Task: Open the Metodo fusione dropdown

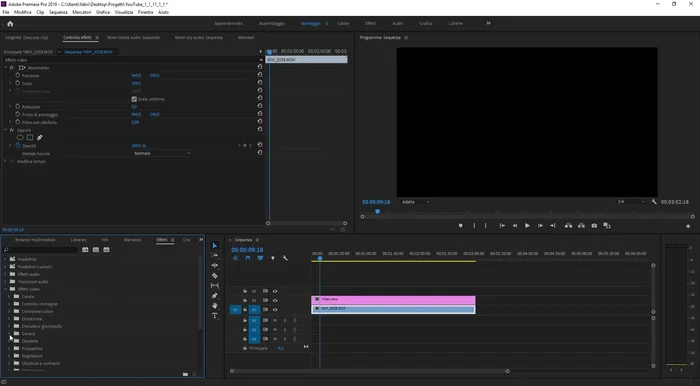Action: (162, 153)
